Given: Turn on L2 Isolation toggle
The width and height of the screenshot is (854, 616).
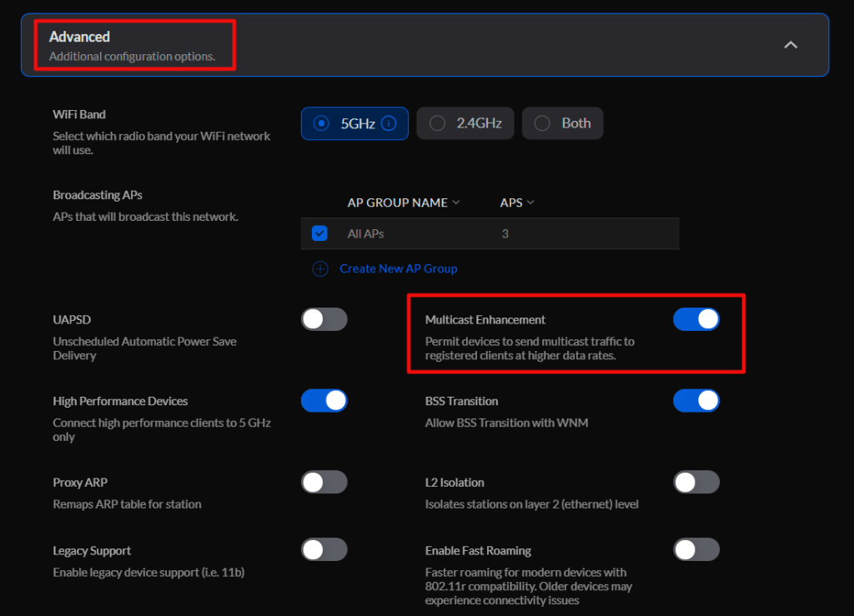Looking at the screenshot, I should (696, 482).
